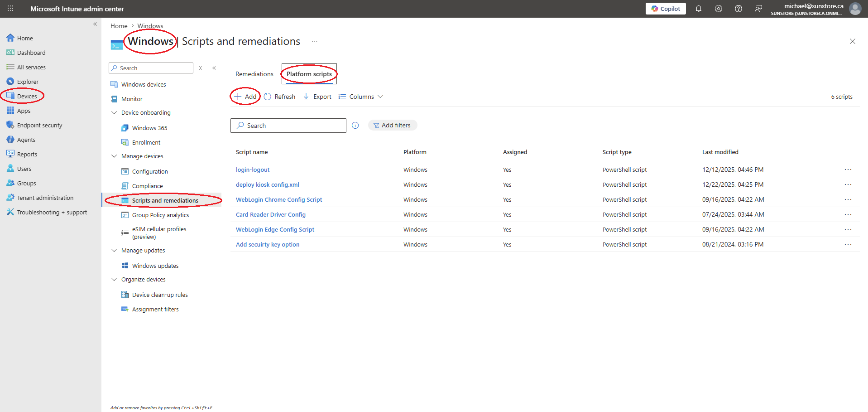The width and height of the screenshot is (868, 412).
Task: Open Card Reader Driver Config script
Action: tap(271, 214)
